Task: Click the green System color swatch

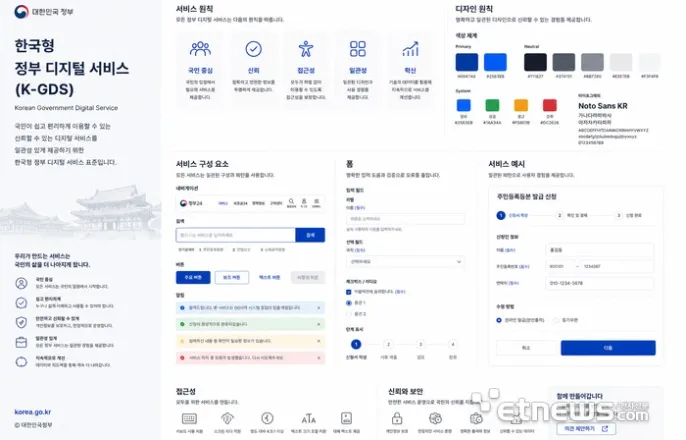Action: click(x=492, y=105)
